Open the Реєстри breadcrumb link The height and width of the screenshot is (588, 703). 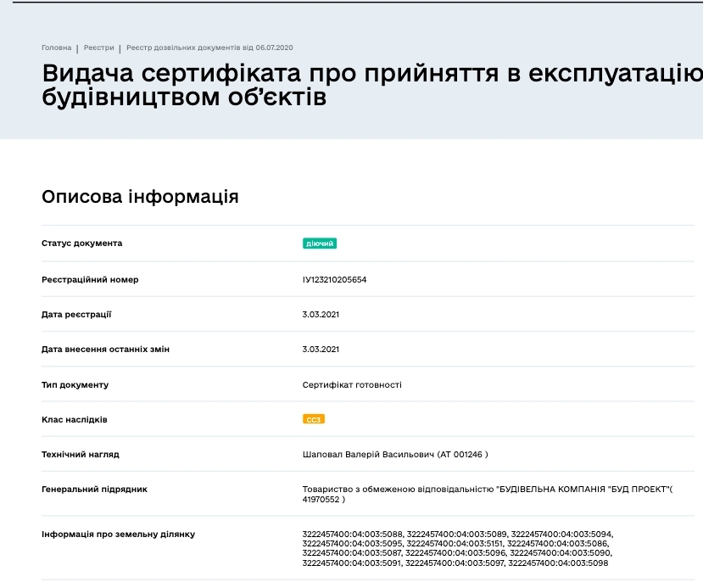coord(98,48)
